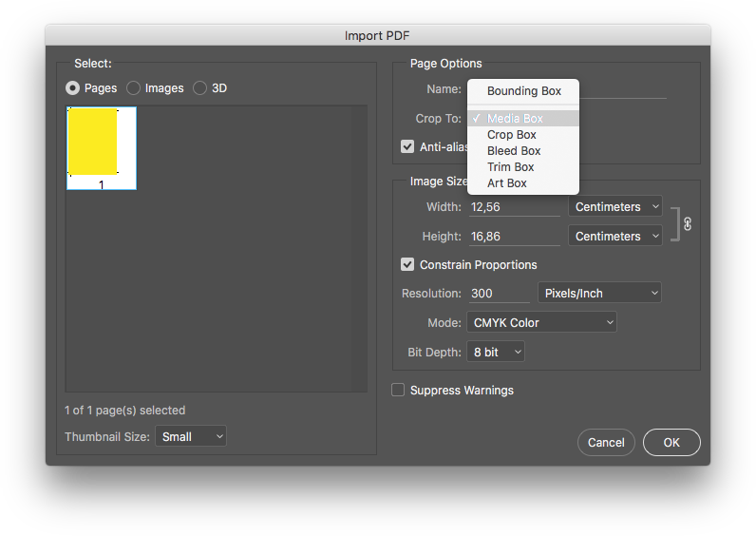Image resolution: width=756 pixels, height=536 pixels.
Task: Select the 3D radio button
Action: (199, 87)
